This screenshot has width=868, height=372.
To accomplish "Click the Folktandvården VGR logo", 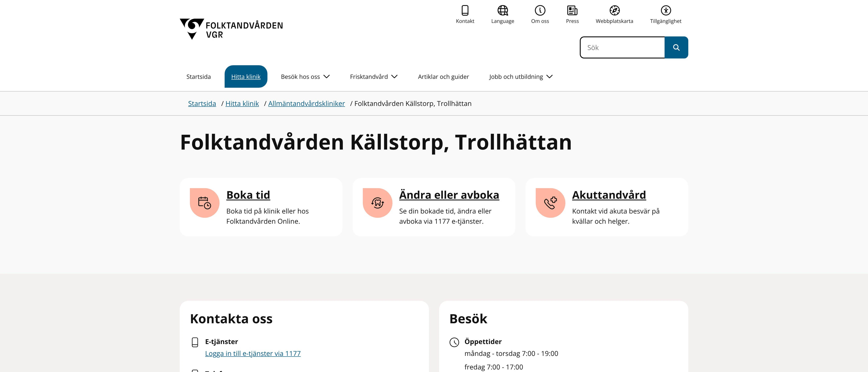I will pos(231,29).
